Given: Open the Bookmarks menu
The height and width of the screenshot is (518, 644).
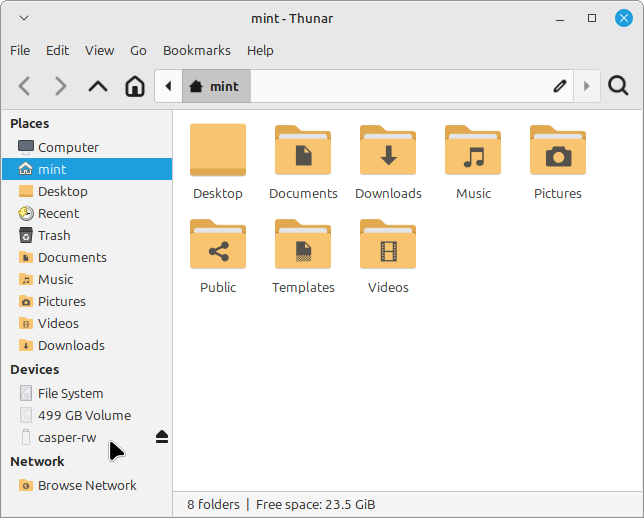Looking at the screenshot, I should click(197, 51).
